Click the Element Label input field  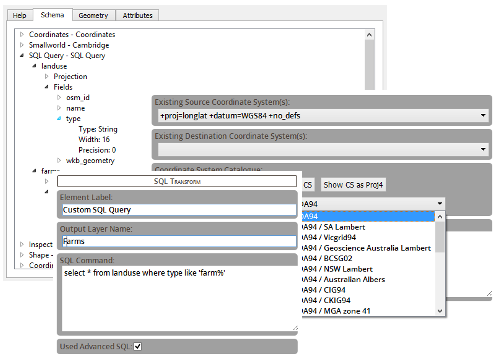click(x=179, y=210)
